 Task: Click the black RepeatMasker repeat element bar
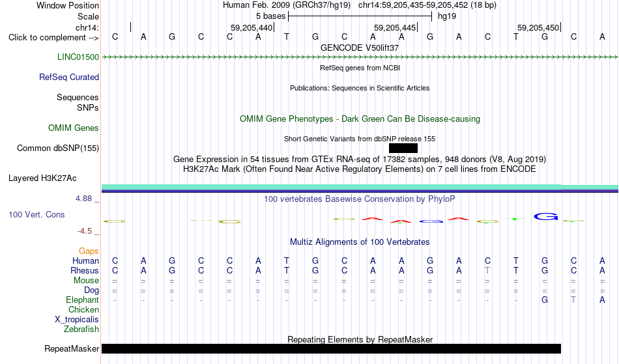click(331, 348)
